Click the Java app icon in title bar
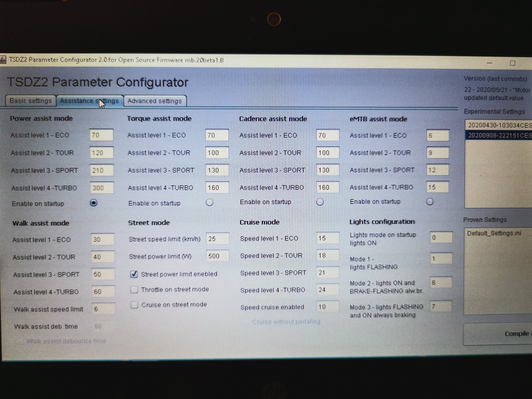The image size is (532, 399). (x=3, y=60)
